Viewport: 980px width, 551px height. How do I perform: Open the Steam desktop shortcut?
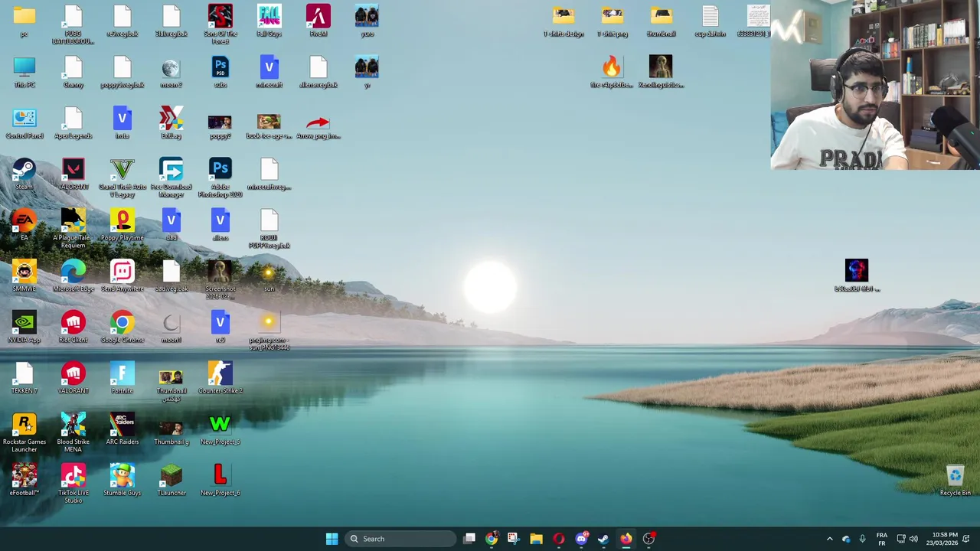pyautogui.click(x=24, y=174)
